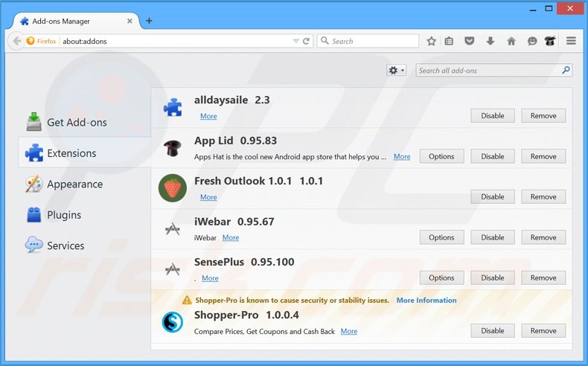This screenshot has width=588, height=366.
Task: Disable the Shopper-Pro extension
Action: 493,331
